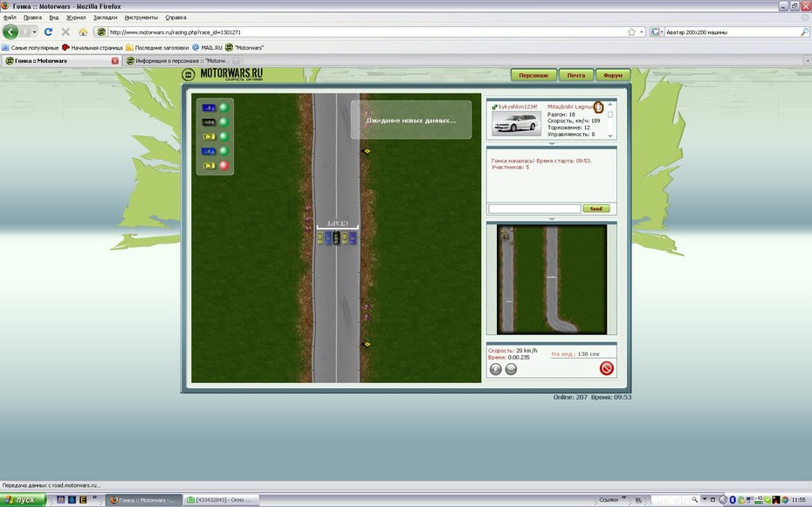This screenshot has height=507, width=812.
Task: Open the Последние заголовки bookmark
Action: click(x=157, y=48)
